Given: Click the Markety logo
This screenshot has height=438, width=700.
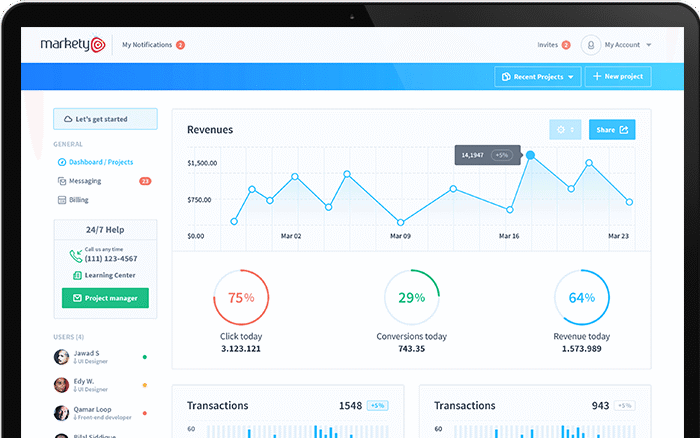Looking at the screenshot, I should tap(72, 45).
